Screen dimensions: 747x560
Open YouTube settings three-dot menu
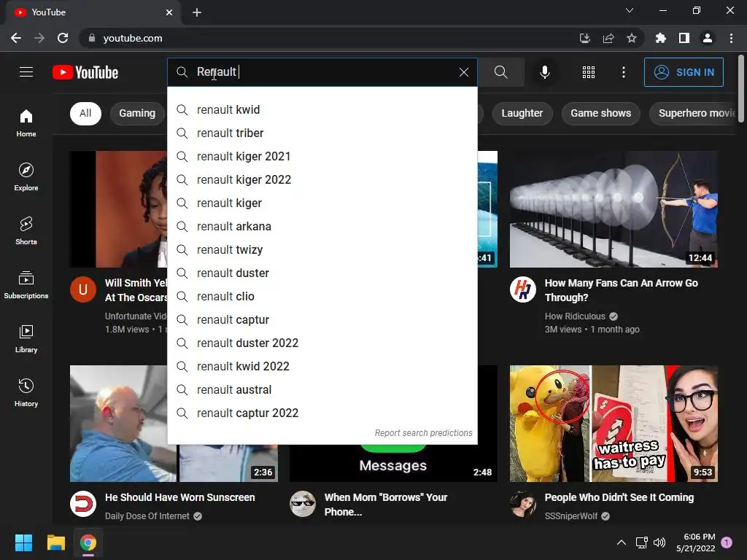tap(623, 72)
